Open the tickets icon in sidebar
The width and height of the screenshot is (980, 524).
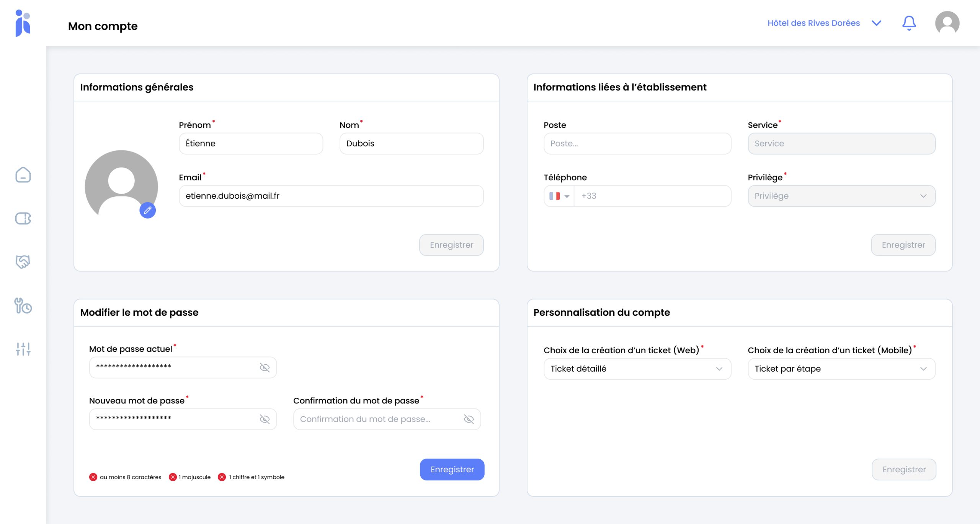point(23,218)
